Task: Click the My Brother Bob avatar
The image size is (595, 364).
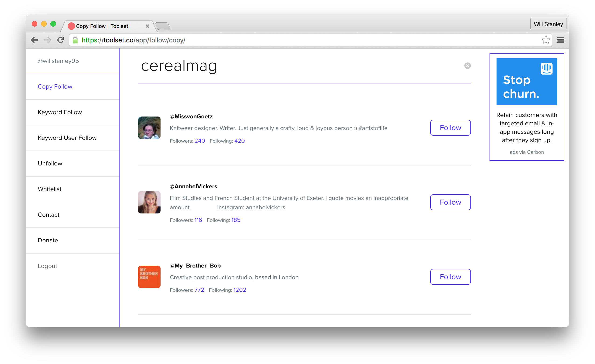Action: (x=149, y=277)
